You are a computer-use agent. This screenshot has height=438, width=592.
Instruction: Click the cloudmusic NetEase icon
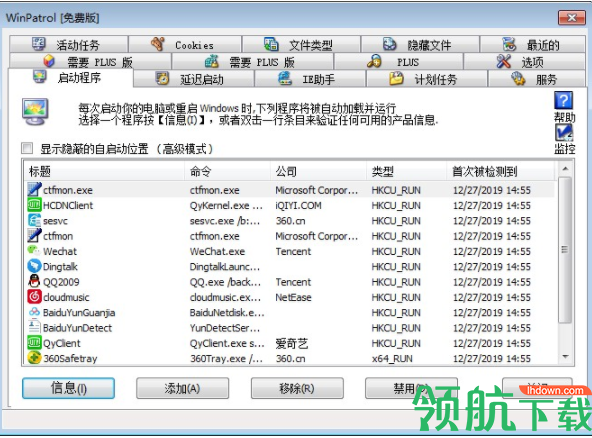click(x=34, y=297)
